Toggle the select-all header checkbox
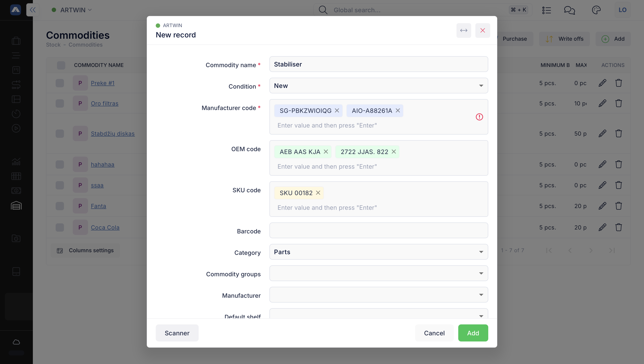Screen dimensions: 644x364 click(61, 65)
